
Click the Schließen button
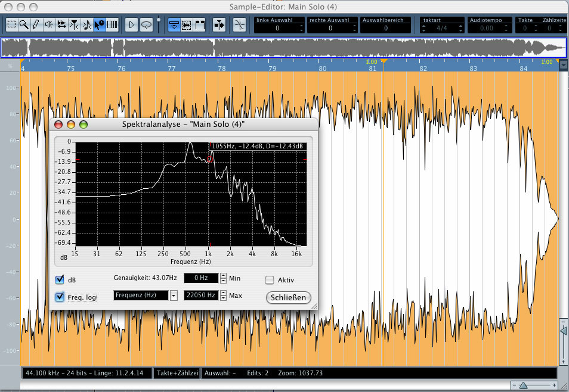click(288, 297)
